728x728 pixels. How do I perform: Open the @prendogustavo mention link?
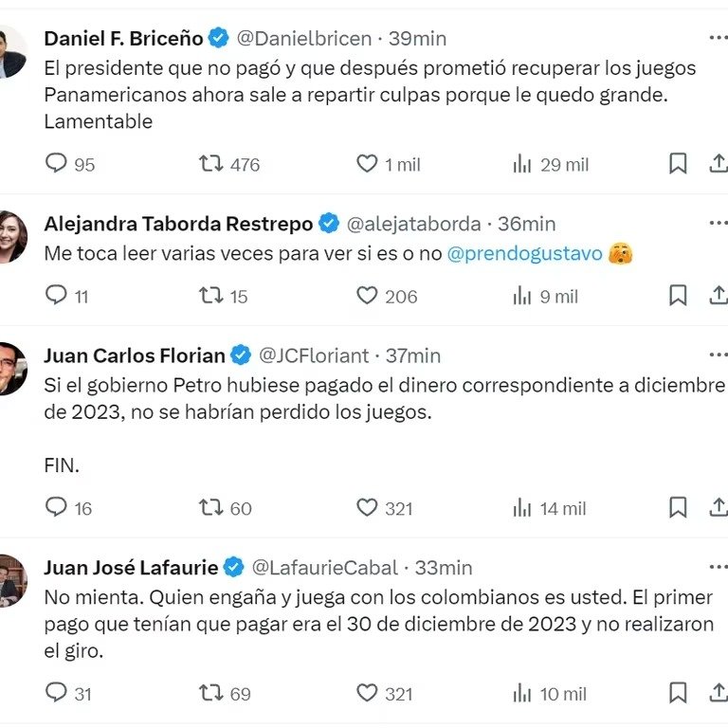coord(524,255)
